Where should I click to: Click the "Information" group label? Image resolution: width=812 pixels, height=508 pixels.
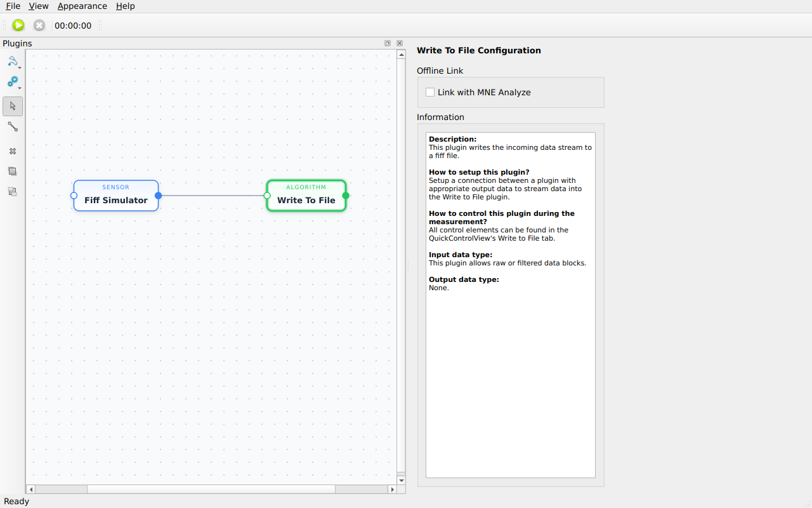tap(440, 117)
